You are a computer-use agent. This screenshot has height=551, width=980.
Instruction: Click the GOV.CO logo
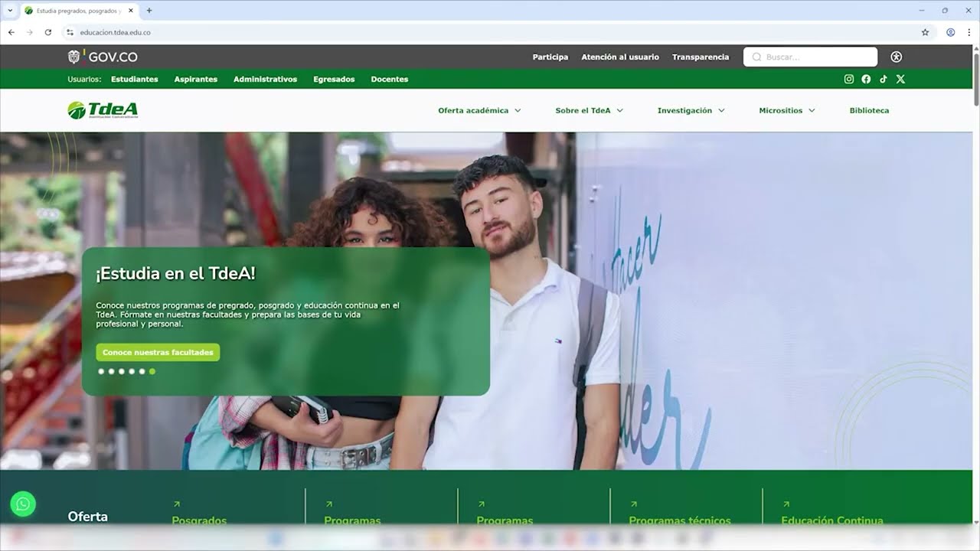(x=103, y=57)
